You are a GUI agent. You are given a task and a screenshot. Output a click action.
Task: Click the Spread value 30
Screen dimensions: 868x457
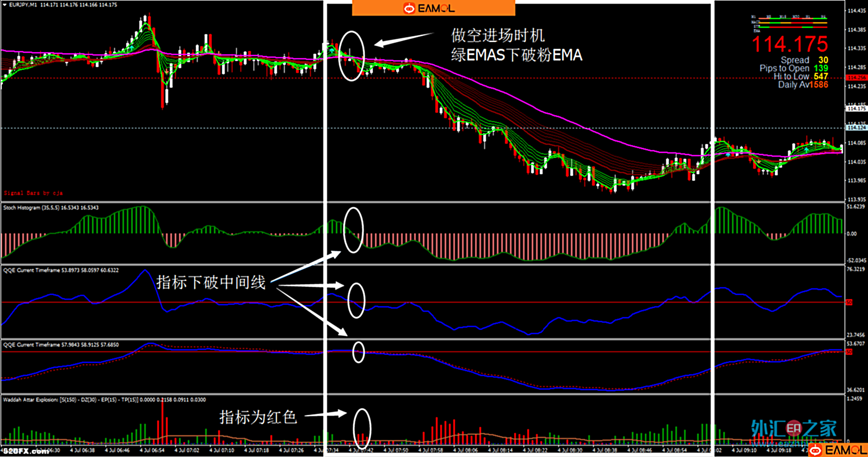(x=823, y=60)
